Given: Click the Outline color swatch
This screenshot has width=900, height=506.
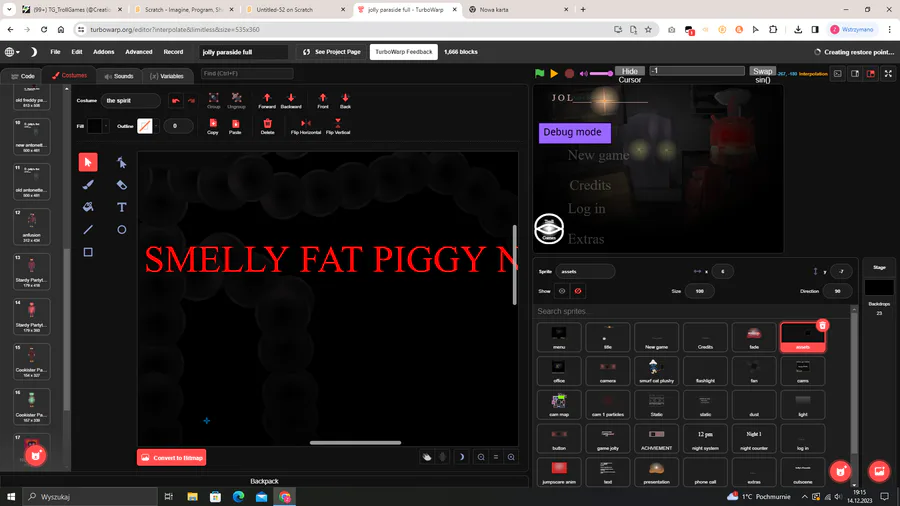Looking at the screenshot, I should coord(145,126).
